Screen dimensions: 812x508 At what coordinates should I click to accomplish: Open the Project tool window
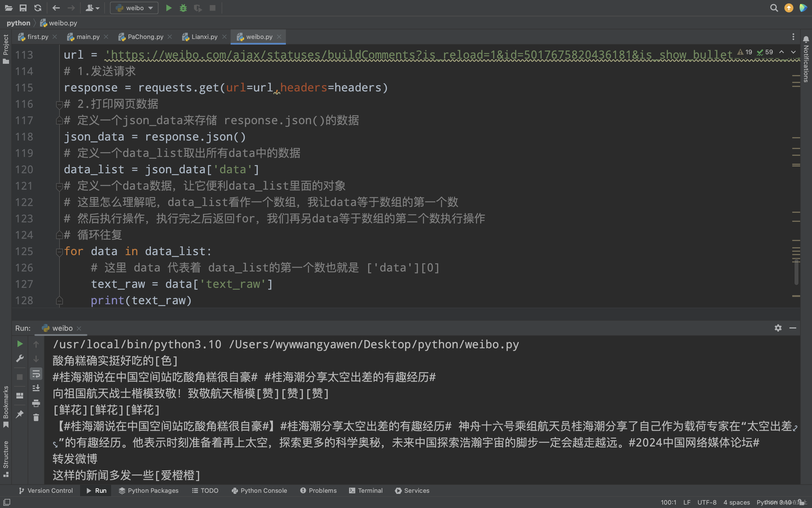(6, 49)
